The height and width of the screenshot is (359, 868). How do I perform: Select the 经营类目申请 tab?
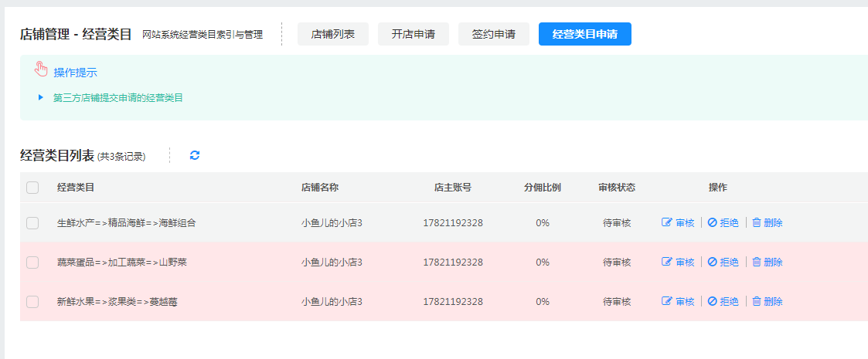584,34
